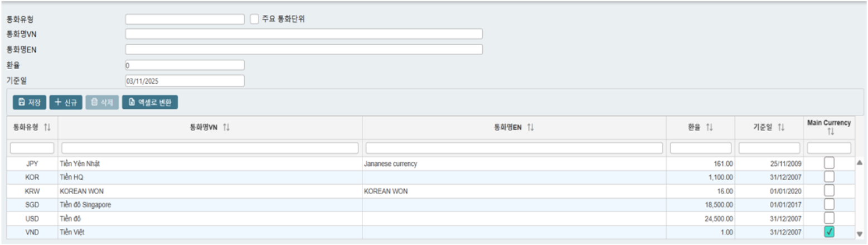This screenshot has width=868, height=245.
Task: Click the 엑셀로 변환 export button
Action: (149, 102)
